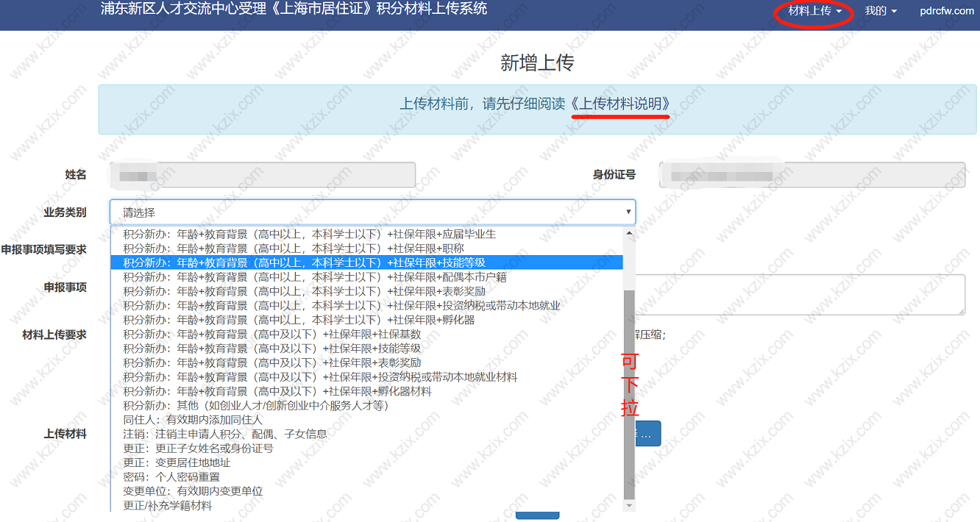980x522 pixels.
Task: Click the pdrcfw.com link in the navbar
Action: [x=947, y=11]
